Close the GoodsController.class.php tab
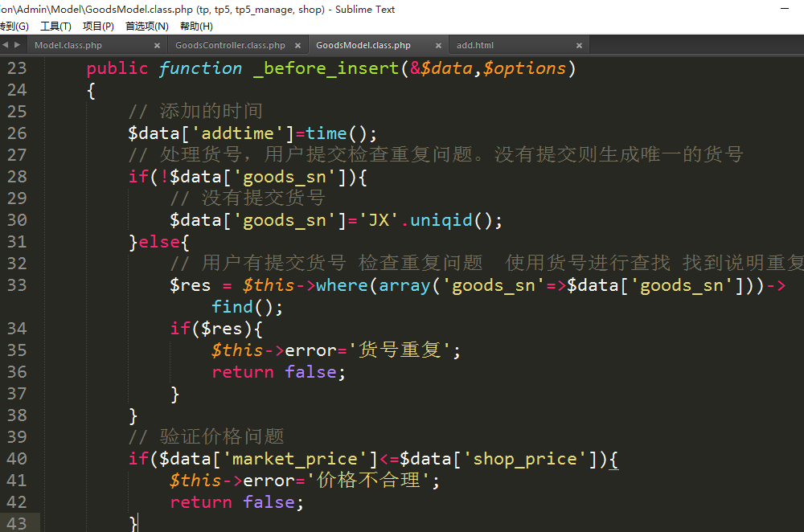Image resolution: width=804 pixels, height=532 pixels. [297, 46]
